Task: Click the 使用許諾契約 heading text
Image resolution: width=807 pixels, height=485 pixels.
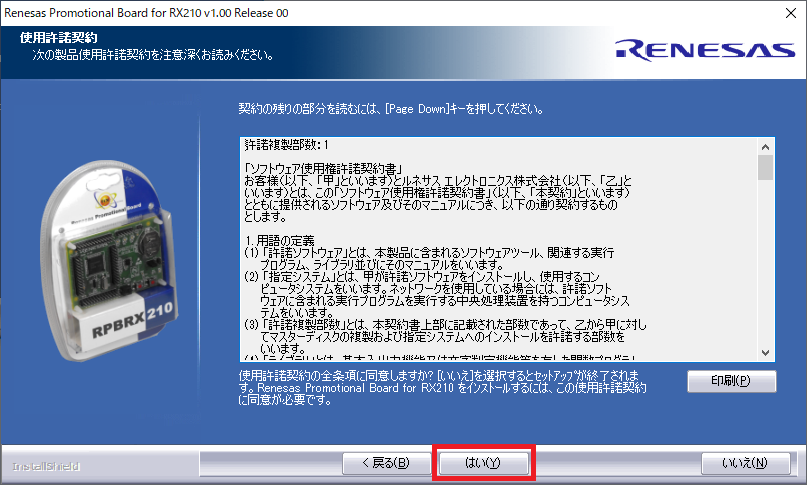Action: coord(58,38)
